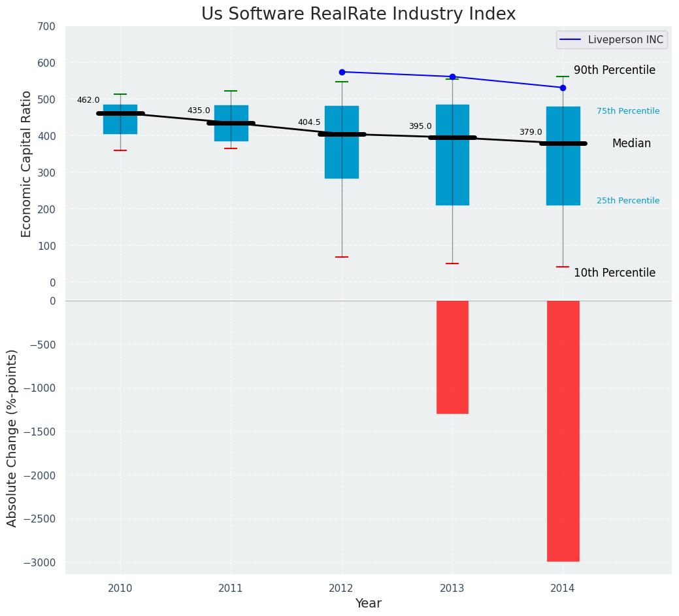Viewport: 679px width, 616px height.
Task: Click the green 90th percentile cap for 2010
Action: click(120, 94)
